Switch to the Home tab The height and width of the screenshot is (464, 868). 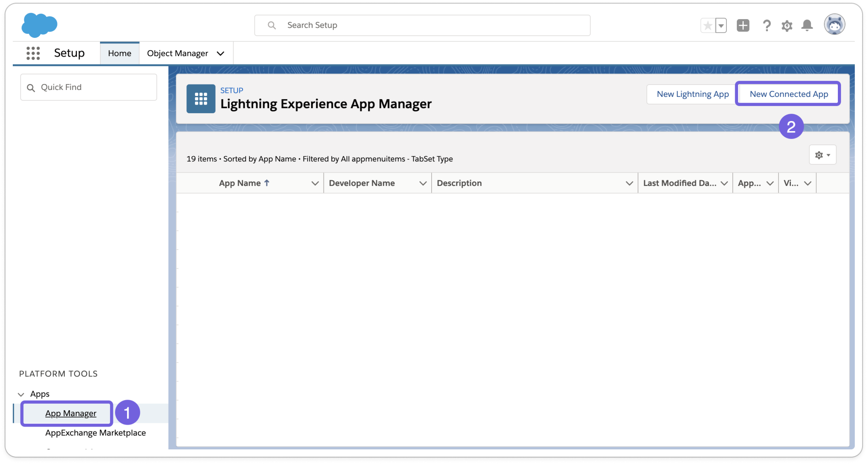click(120, 53)
